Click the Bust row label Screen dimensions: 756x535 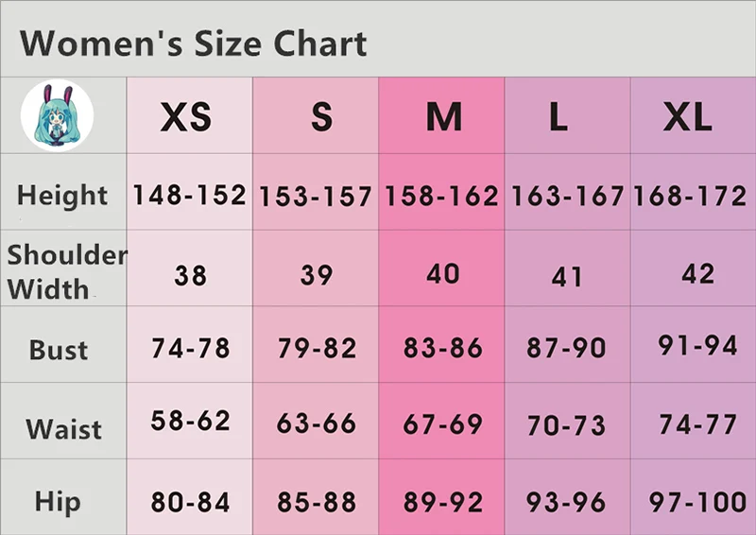(x=59, y=350)
